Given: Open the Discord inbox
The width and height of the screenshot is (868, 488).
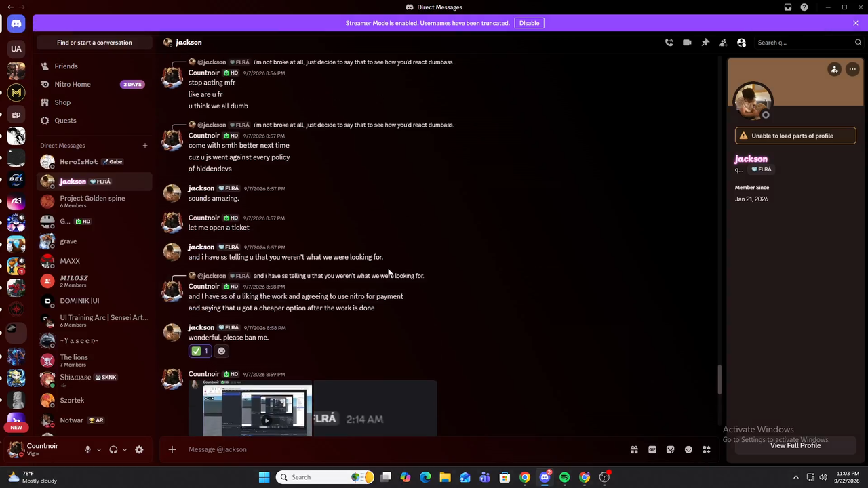Looking at the screenshot, I should click(788, 7).
